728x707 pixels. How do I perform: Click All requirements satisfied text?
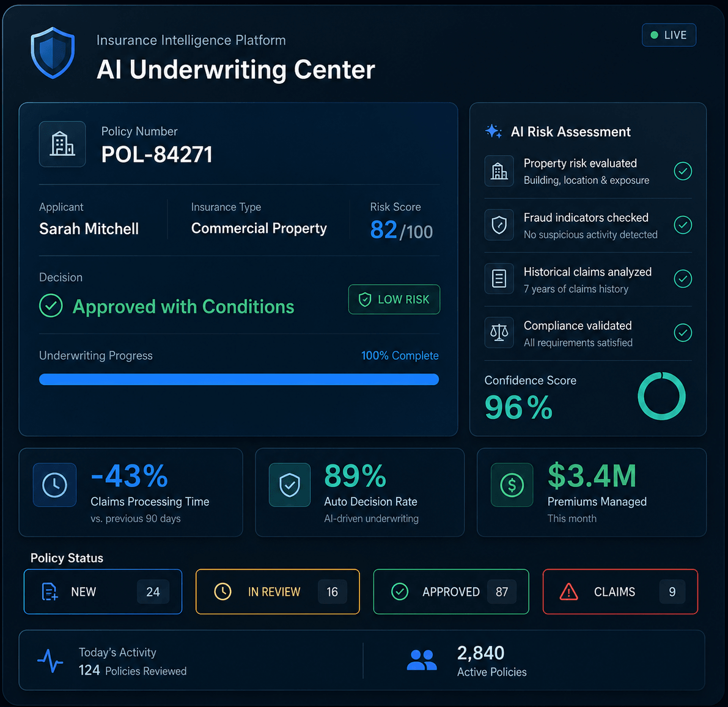click(578, 343)
